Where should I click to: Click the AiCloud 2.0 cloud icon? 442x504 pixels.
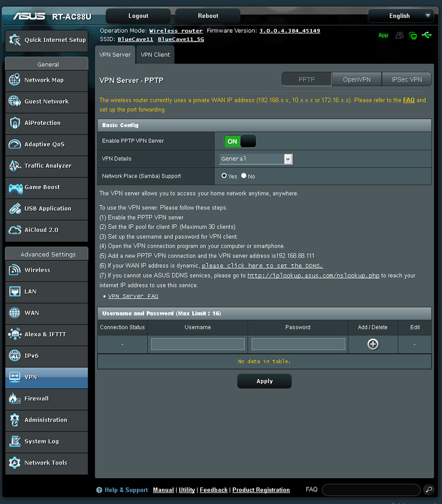(x=15, y=230)
